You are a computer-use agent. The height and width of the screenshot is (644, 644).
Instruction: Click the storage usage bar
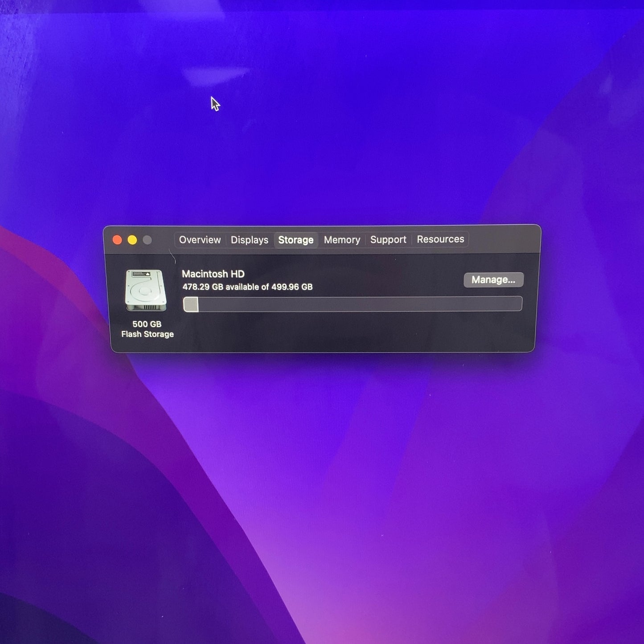pos(353,304)
